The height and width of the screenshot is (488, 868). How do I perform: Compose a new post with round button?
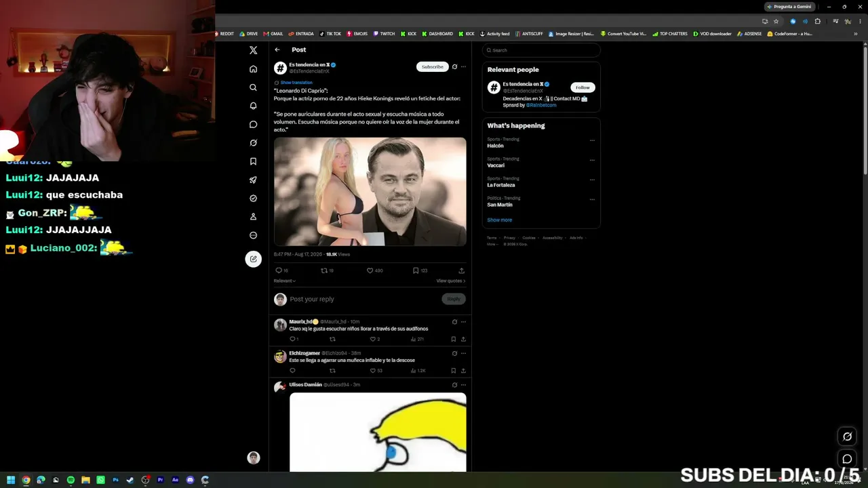[253, 259]
